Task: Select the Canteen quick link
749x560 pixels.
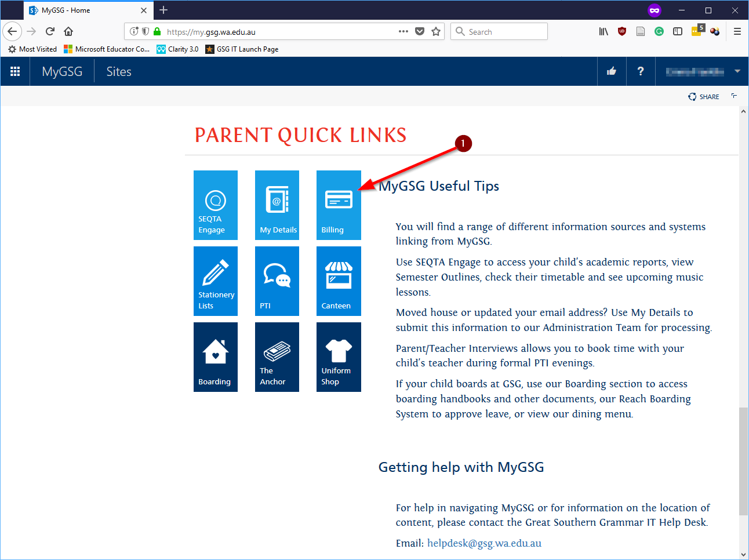Action: pos(338,281)
